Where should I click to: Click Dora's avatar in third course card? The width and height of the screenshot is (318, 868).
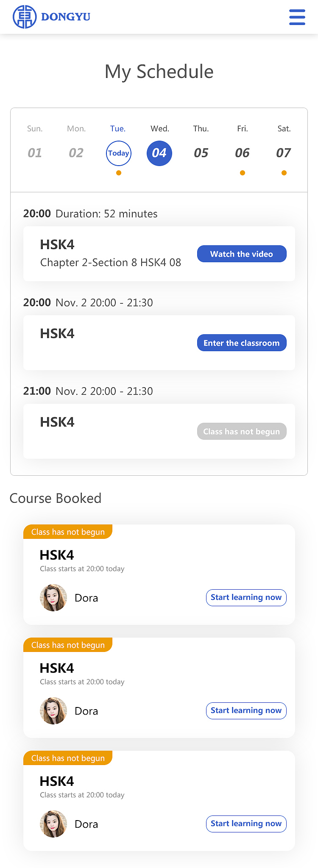point(53,824)
